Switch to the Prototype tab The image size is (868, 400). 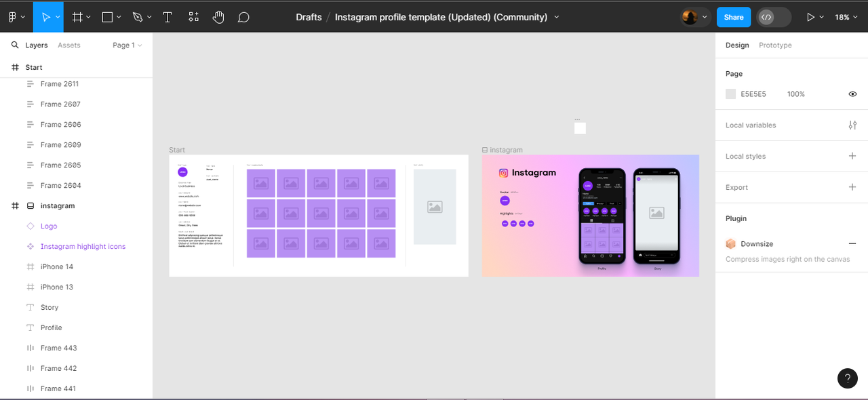tap(775, 45)
